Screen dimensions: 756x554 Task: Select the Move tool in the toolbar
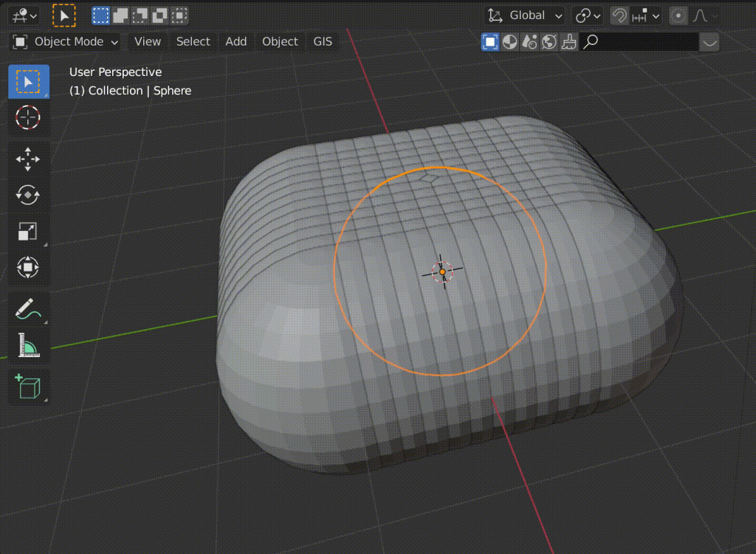[x=28, y=159]
